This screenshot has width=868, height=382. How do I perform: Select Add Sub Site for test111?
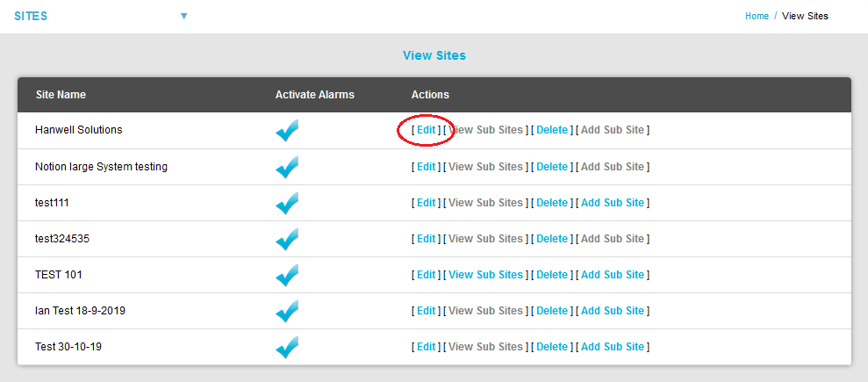[613, 203]
